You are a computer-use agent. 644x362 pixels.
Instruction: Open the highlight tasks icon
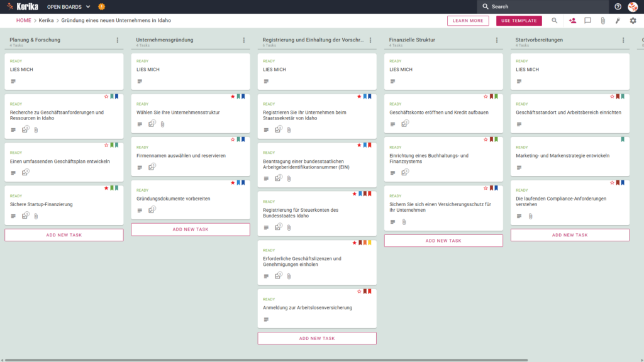tap(618, 21)
